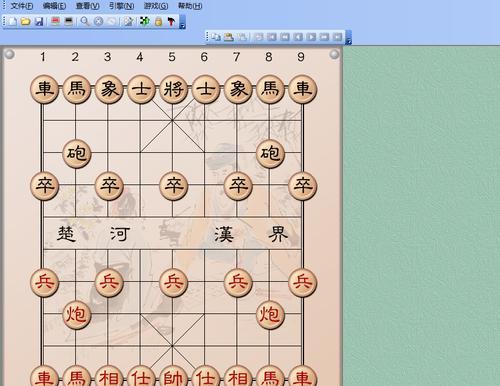Jump to the last move button
500x386 pixels.
coord(337,37)
